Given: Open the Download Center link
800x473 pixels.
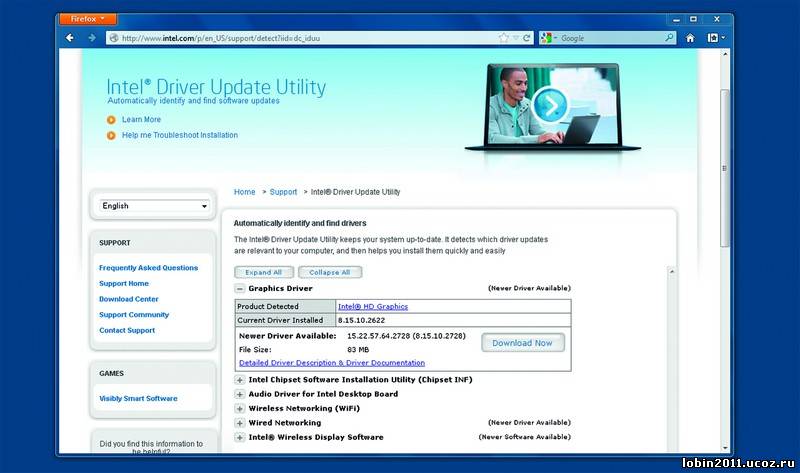Looking at the screenshot, I should coord(129,299).
